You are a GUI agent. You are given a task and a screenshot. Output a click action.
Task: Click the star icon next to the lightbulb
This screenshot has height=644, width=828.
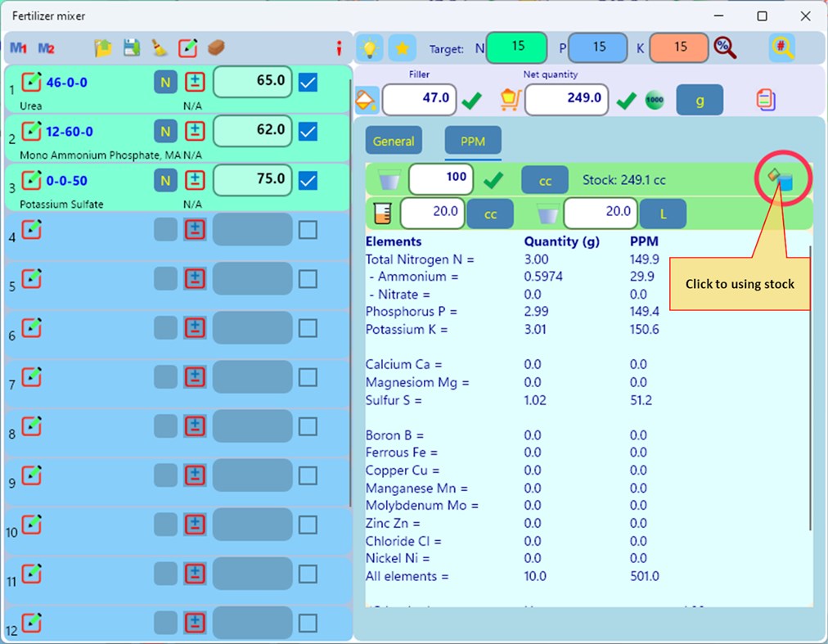402,47
